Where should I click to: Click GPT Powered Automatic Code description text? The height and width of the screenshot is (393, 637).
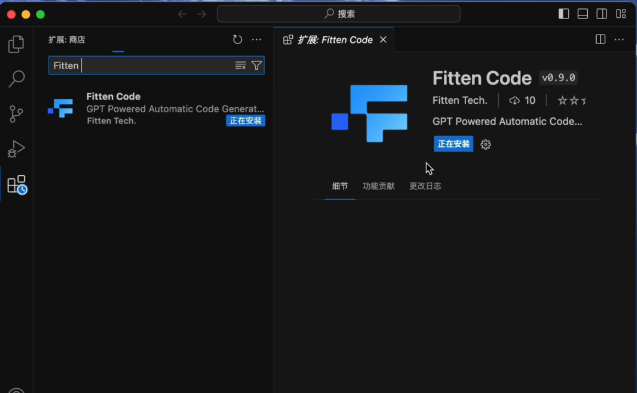pos(507,122)
